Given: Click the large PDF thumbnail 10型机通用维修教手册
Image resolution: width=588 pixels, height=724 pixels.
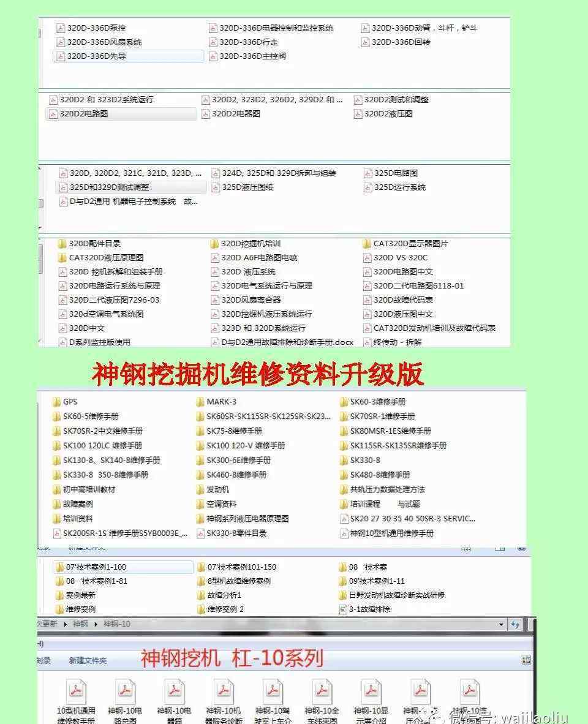Looking at the screenshot, I should tap(76, 691).
